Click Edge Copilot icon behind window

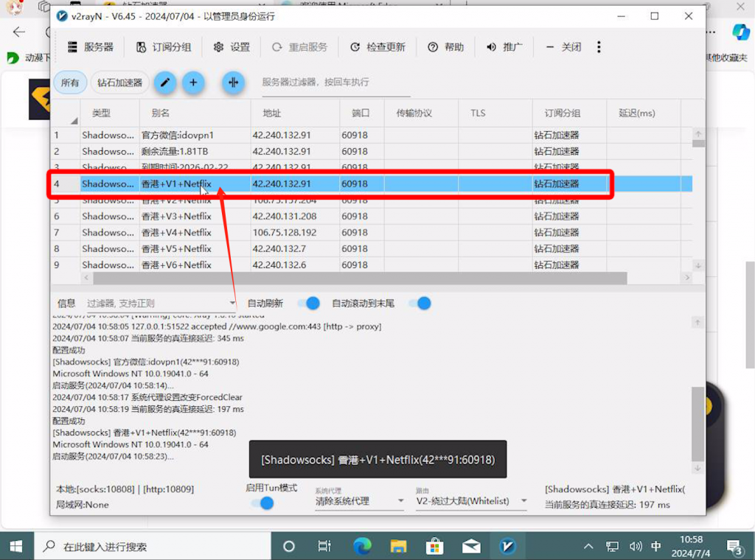point(741,32)
